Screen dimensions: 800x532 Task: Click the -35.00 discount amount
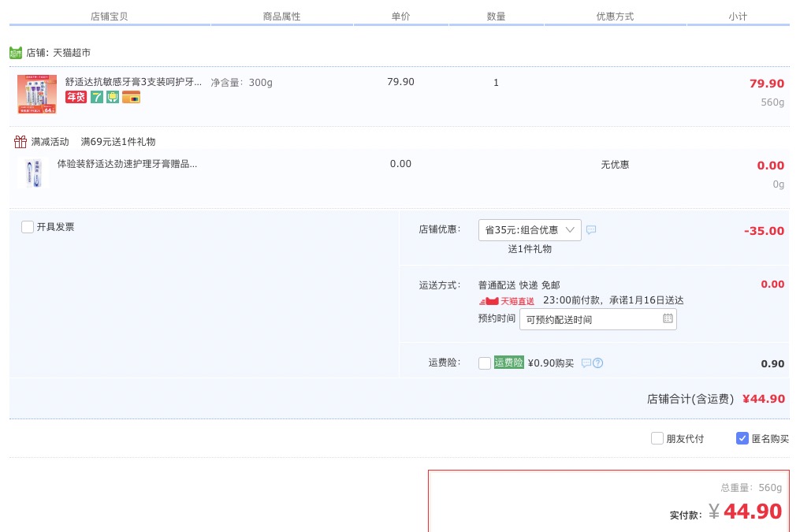764,231
